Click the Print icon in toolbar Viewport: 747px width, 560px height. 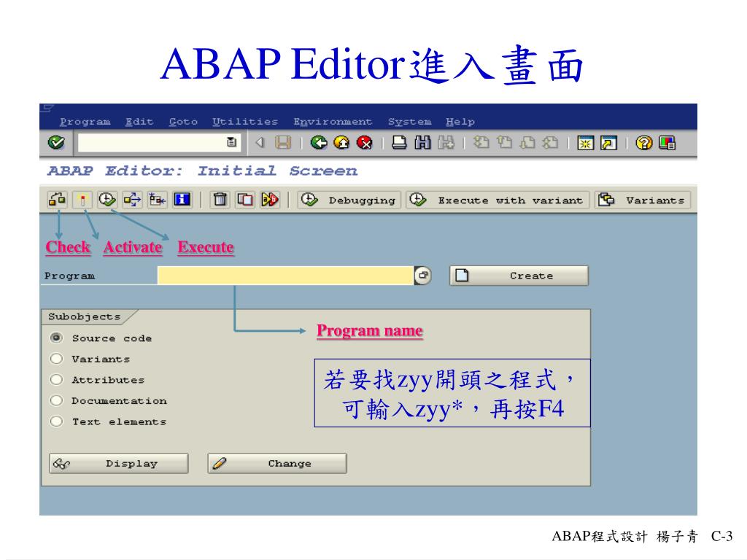399,142
